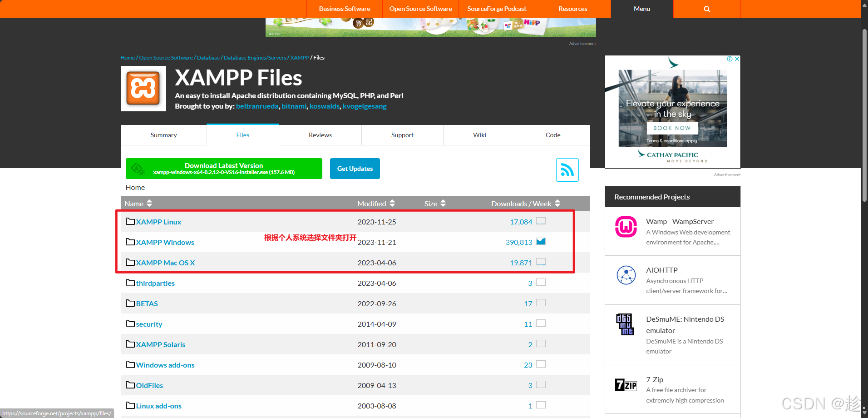Open the Open Source Software menu
The width and height of the screenshot is (868, 418).
[x=421, y=9]
